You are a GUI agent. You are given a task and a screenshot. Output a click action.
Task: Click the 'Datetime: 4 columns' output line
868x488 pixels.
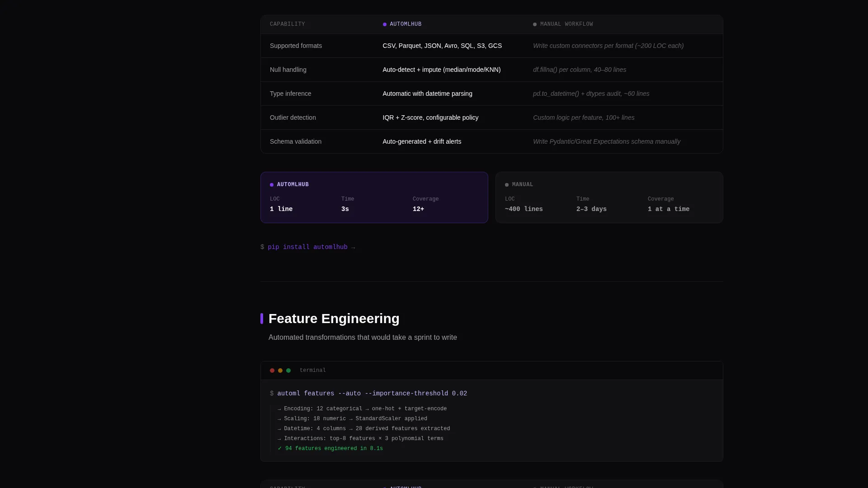click(364, 429)
